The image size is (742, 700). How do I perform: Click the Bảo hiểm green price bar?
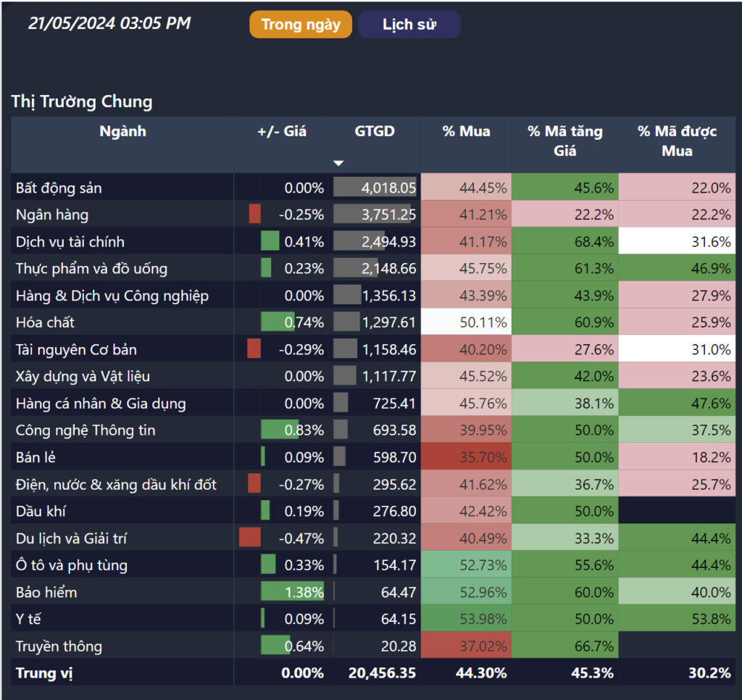292,592
